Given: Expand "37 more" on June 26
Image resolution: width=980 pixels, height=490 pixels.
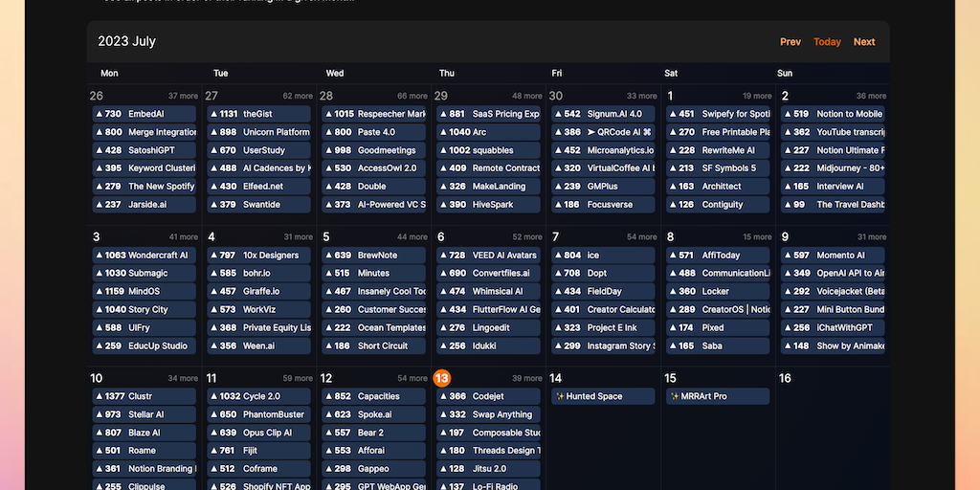Looking at the screenshot, I should pyautogui.click(x=183, y=97).
